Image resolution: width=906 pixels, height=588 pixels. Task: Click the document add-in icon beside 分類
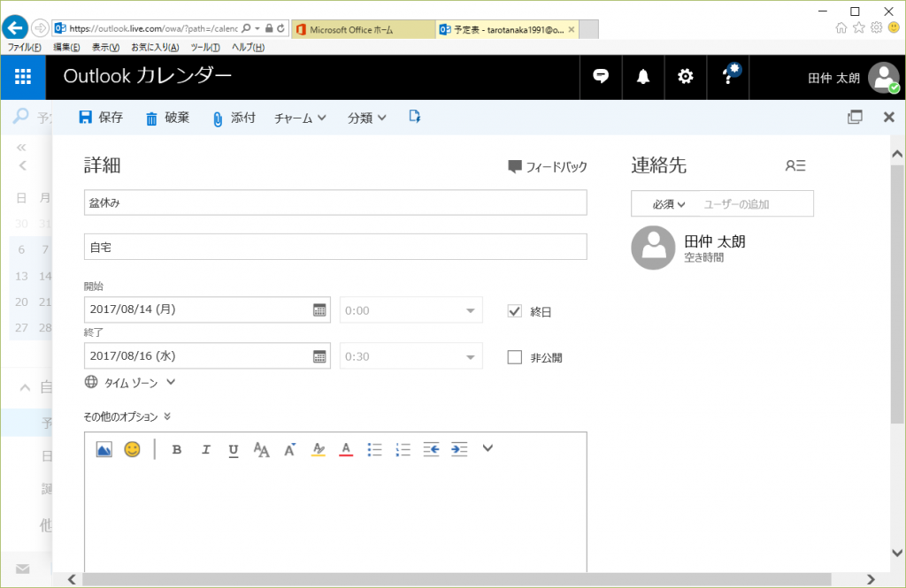pos(415,117)
